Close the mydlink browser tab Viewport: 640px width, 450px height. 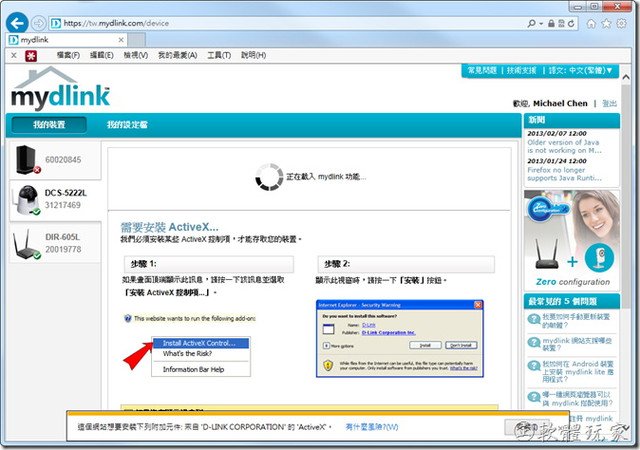click(x=121, y=40)
